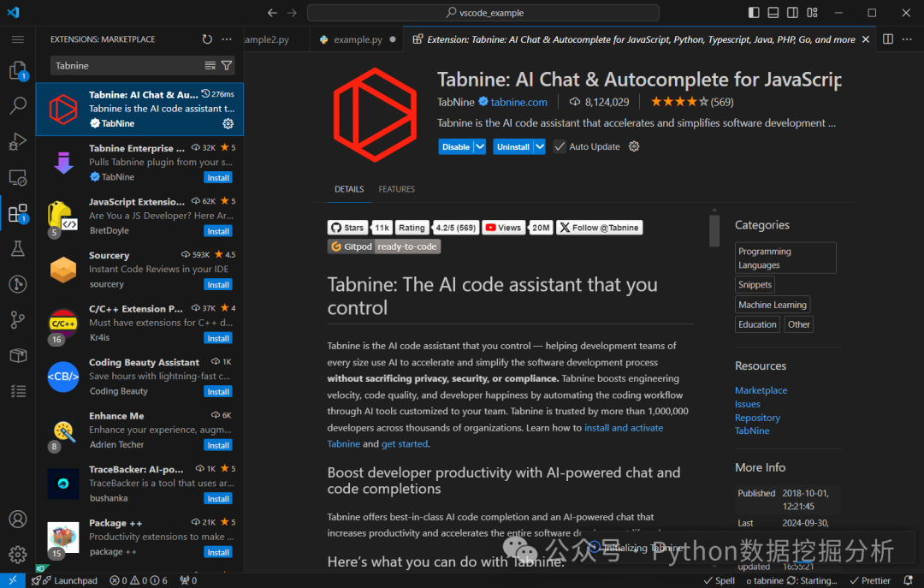Screen dimensions: 924x588
Task: Follow the get started link
Action: (404, 443)
